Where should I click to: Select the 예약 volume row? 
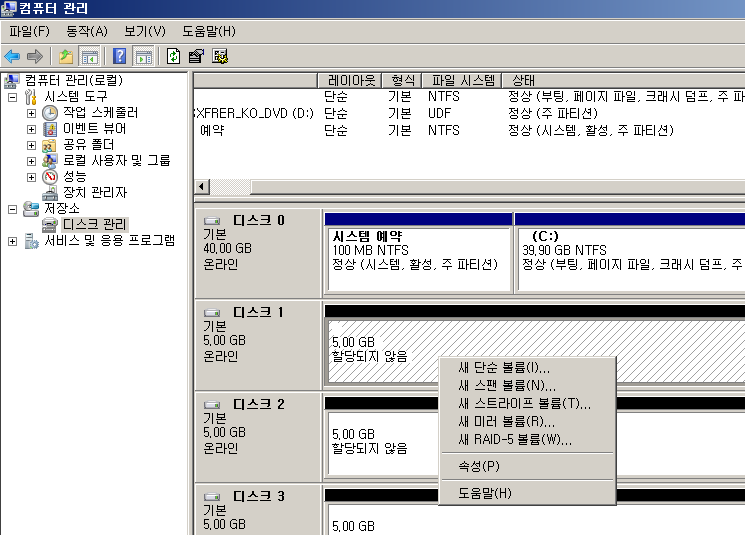[469, 130]
